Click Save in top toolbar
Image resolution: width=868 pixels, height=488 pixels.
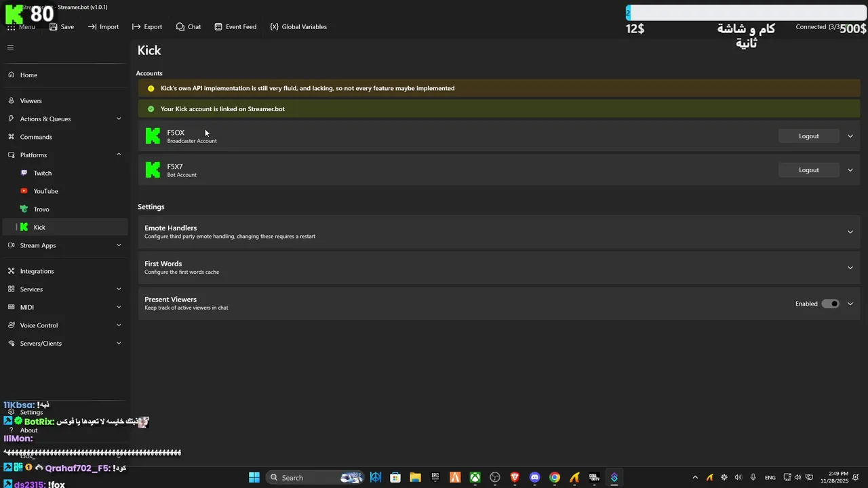pyautogui.click(x=61, y=27)
